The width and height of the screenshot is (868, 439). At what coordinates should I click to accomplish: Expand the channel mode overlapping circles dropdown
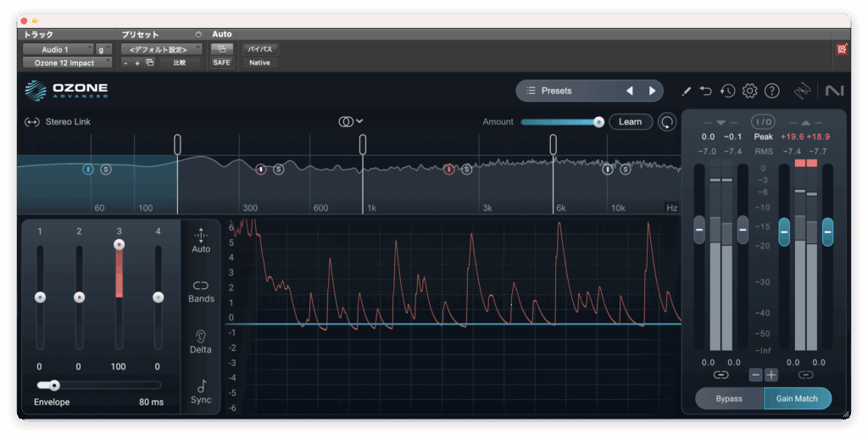click(351, 121)
